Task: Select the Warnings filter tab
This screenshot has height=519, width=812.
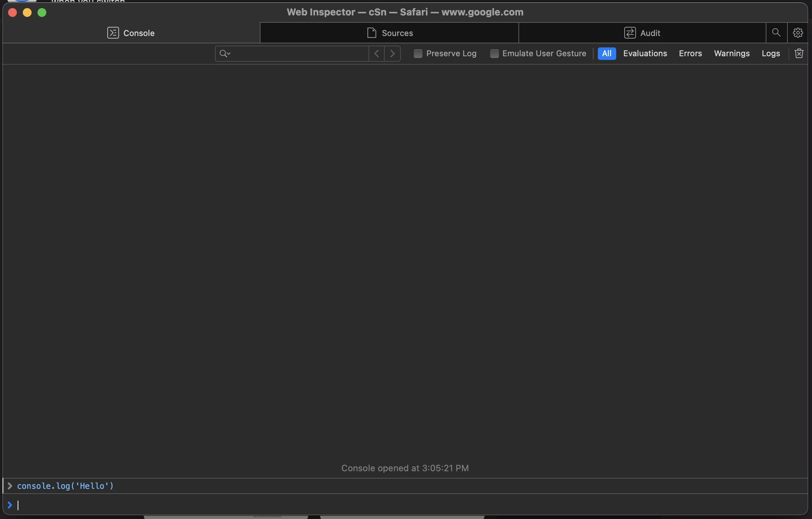Action: tap(732, 53)
